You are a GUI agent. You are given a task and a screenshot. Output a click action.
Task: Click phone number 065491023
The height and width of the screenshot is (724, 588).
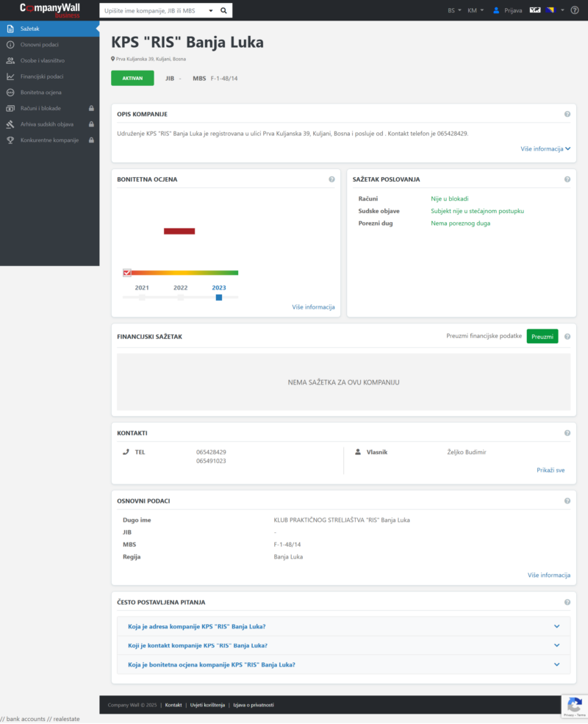point(211,461)
